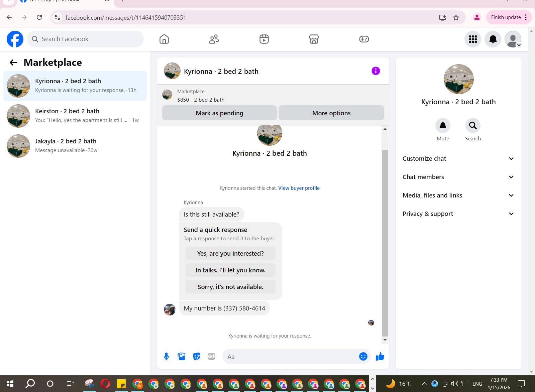Screen dimensions: 535x392
Task: Click taskbar volume speaker icon
Action: coord(454,384)
